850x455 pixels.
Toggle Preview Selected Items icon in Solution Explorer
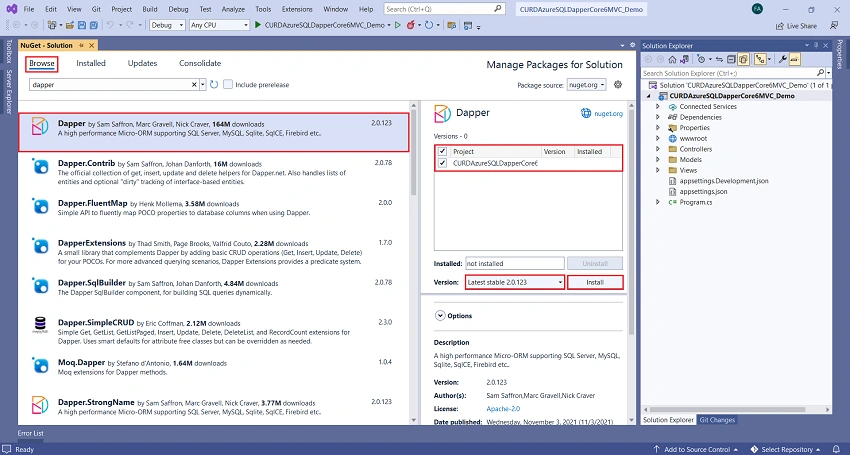795,60
